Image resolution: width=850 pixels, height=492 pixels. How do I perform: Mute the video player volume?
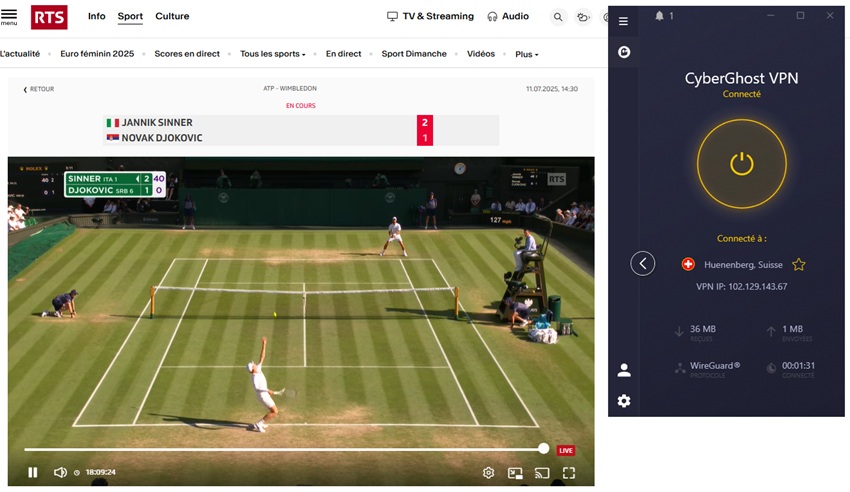(60, 472)
